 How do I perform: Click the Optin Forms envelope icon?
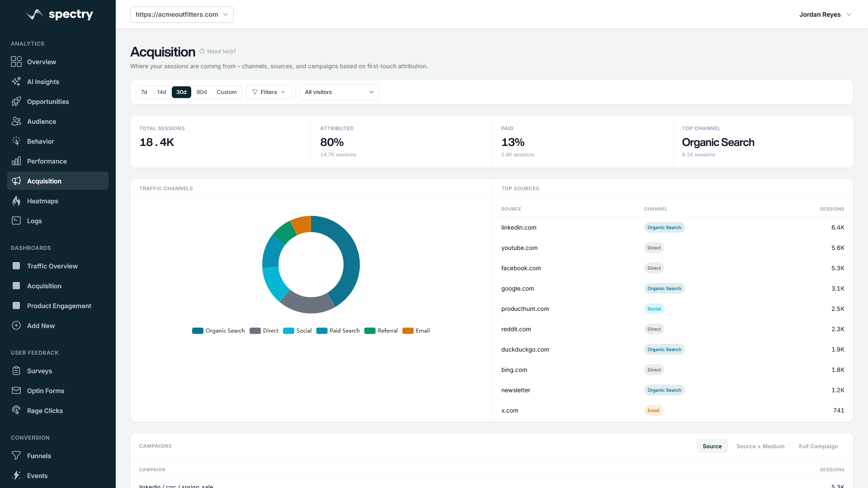pyautogui.click(x=16, y=391)
